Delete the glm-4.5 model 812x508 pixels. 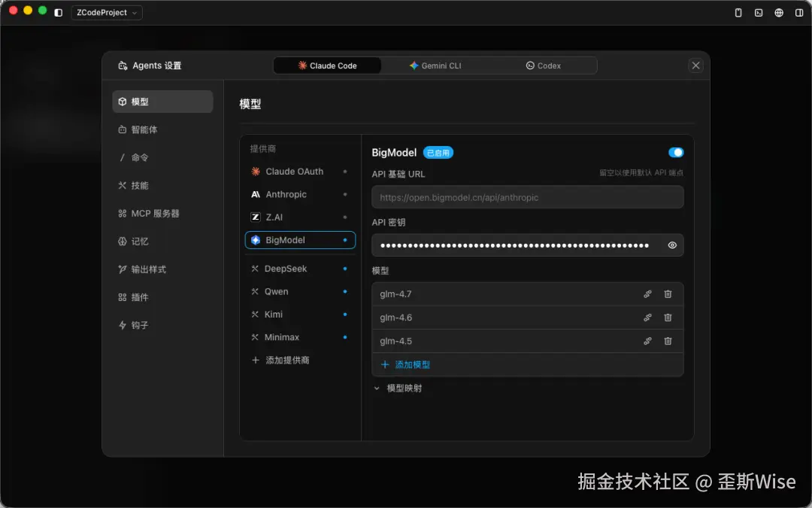(668, 341)
